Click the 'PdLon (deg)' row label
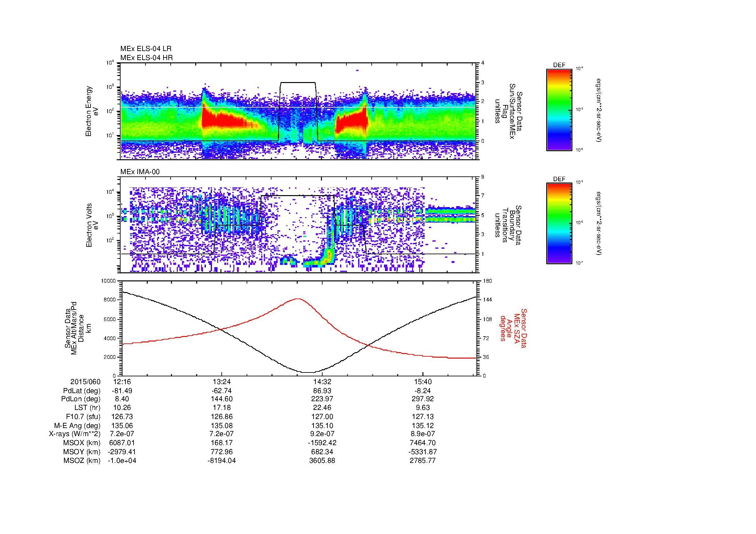The image size is (756, 534). [81, 399]
